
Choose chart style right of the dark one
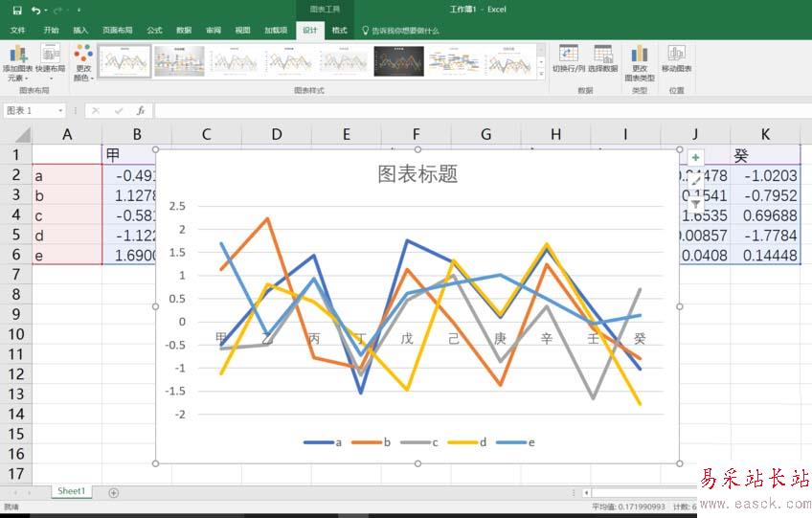coord(454,61)
